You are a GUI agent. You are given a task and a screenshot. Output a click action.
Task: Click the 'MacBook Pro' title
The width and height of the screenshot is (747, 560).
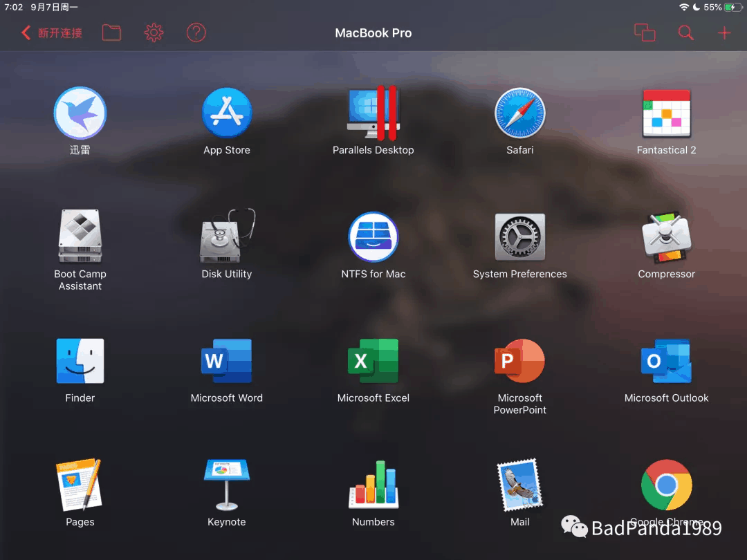pos(373,33)
